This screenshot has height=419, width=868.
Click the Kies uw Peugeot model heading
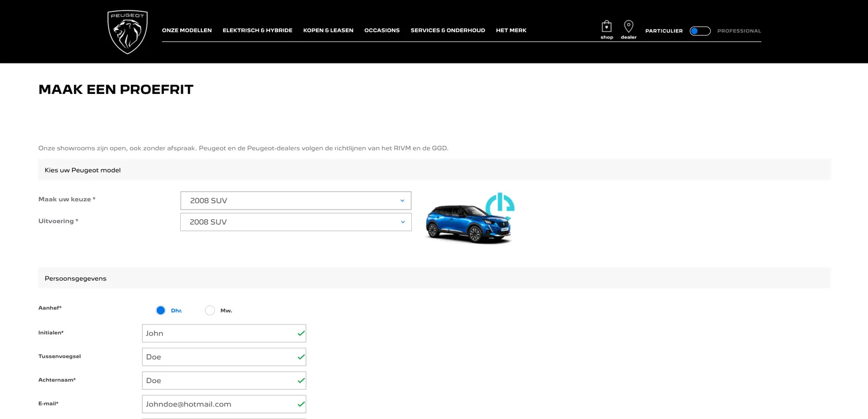[x=82, y=170]
